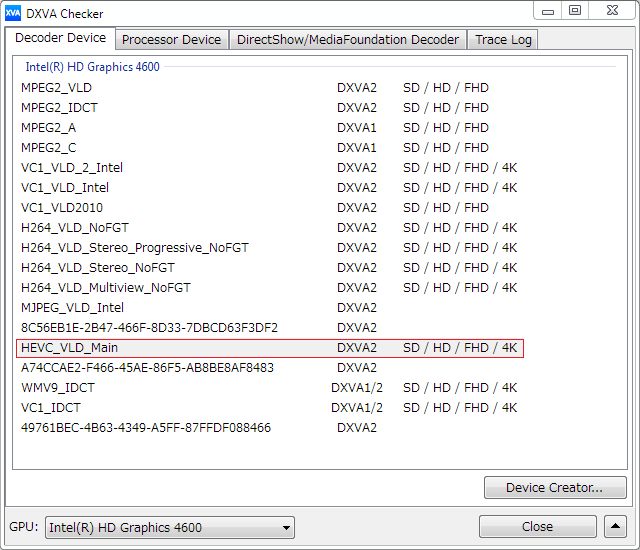Select the MPEG2_IDCT decoder row
Viewport: 640px width, 550px height.
tap(269, 108)
